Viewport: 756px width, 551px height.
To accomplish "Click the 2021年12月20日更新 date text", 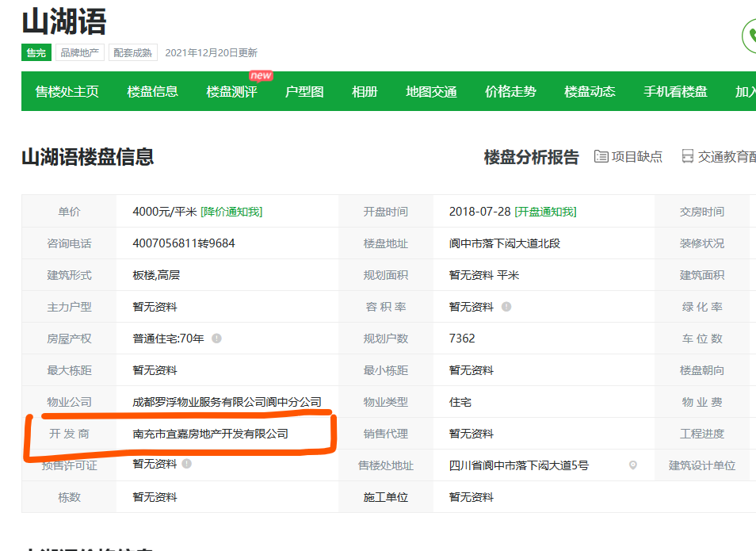I will click(x=211, y=52).
